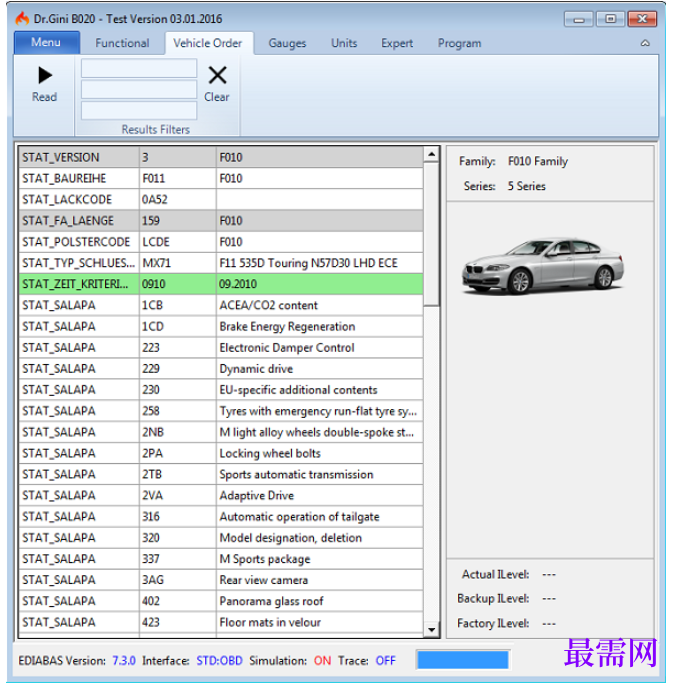Click the Brake Energy Regeneration cell
The height and width of the screenshot is (684, 676).
[x=320, y=326]
